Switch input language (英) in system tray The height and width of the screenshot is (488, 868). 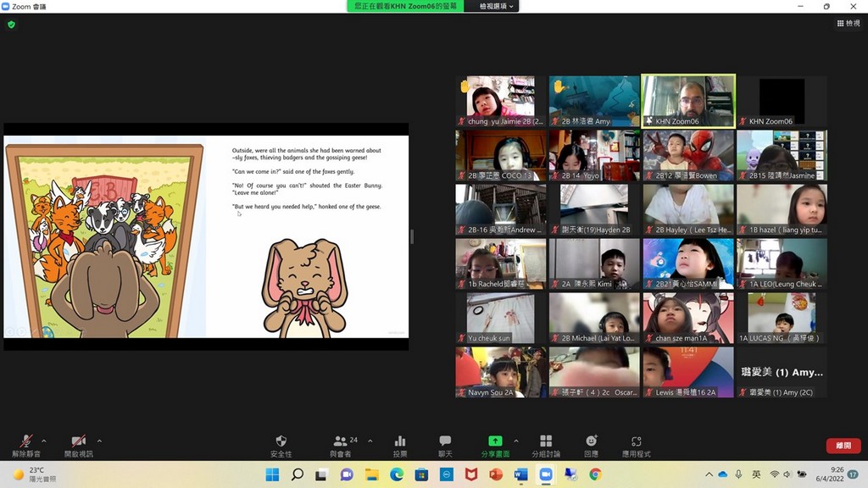pyautogui.click(x=756, y=474)
